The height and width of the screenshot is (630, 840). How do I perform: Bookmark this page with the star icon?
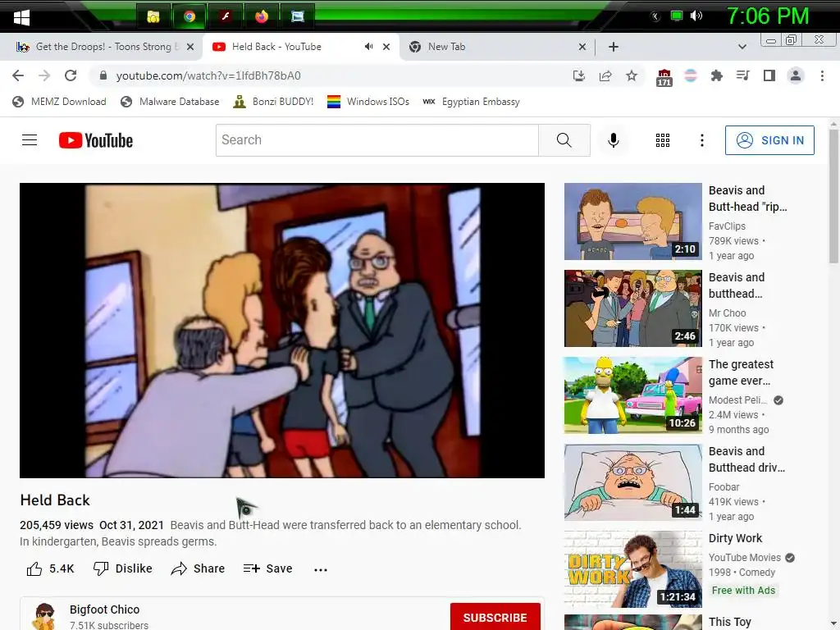tap(632, 75)
